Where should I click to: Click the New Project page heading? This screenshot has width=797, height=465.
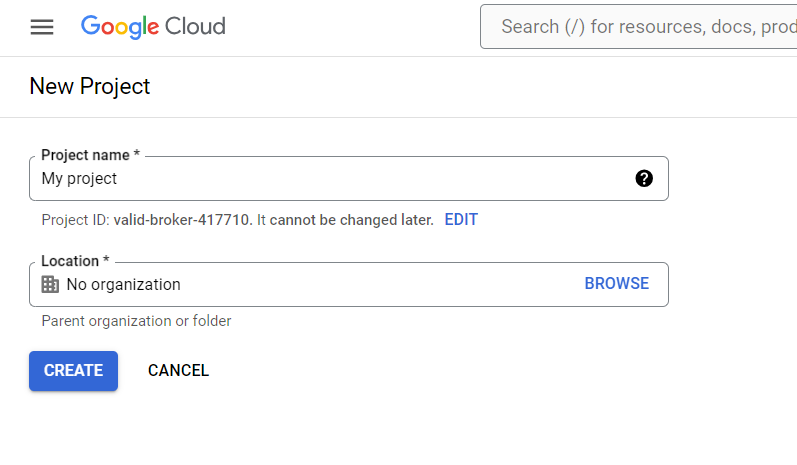click(90, 86)
